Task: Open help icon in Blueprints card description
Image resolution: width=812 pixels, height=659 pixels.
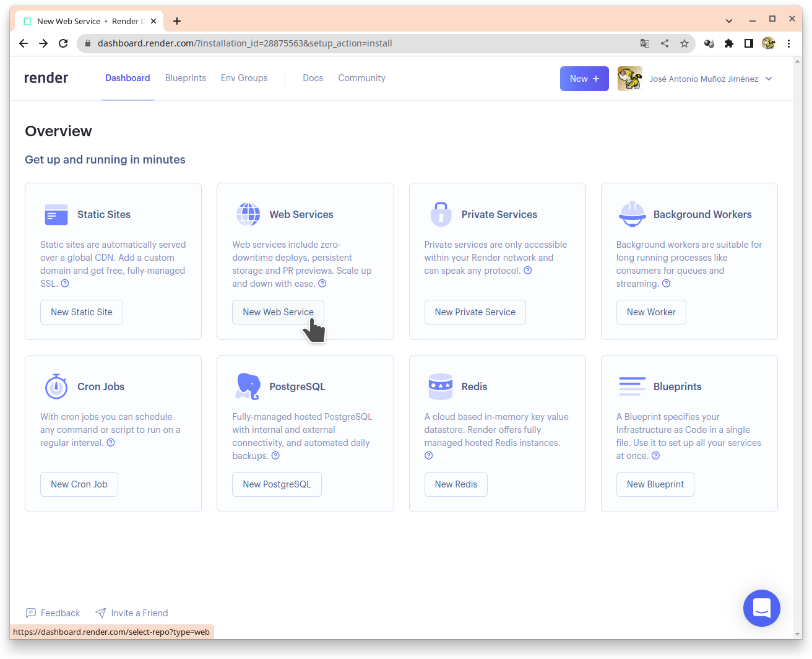Action: pos(656,456)
